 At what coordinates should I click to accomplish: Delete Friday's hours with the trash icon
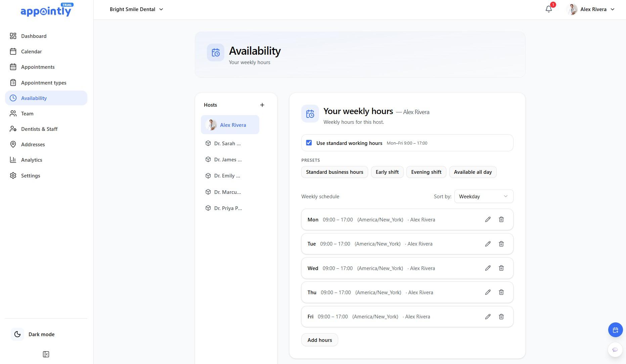pos(501,316)
